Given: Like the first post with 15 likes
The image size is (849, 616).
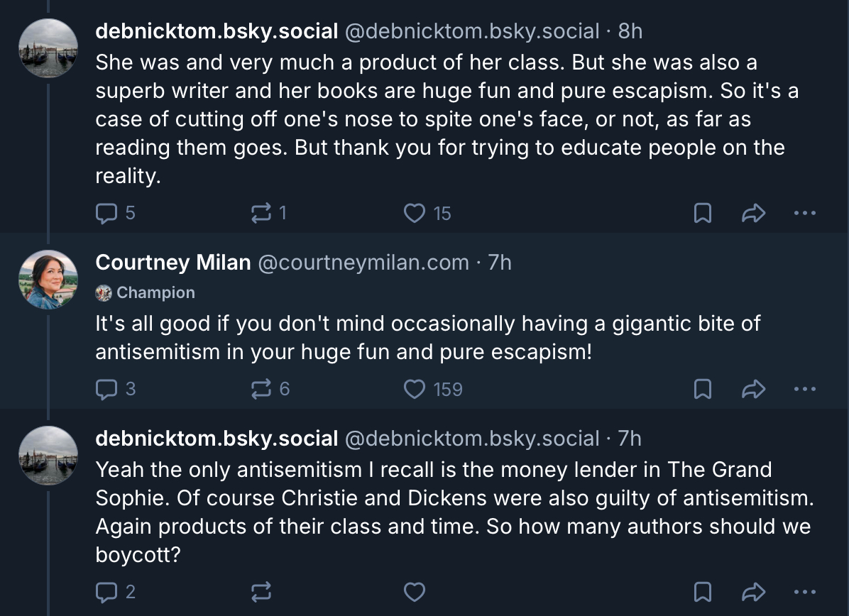Looking at the screenshot, I should (415, 213).
